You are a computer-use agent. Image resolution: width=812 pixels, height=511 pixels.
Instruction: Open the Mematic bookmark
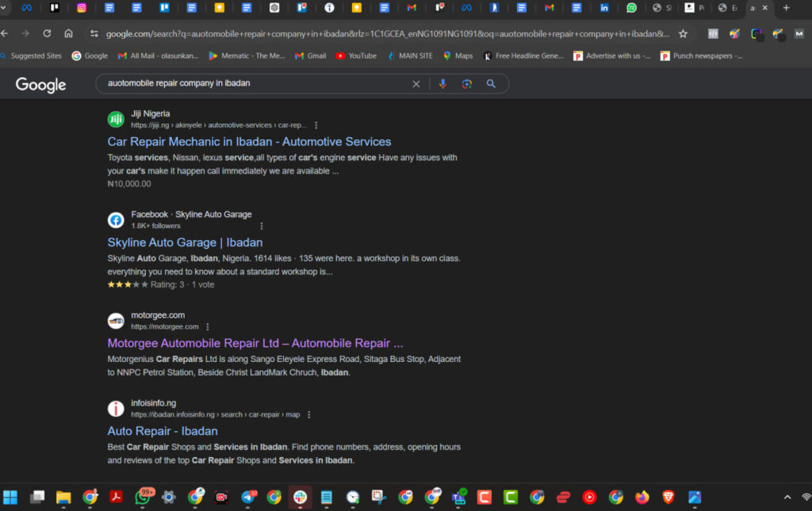click(247, 56)
